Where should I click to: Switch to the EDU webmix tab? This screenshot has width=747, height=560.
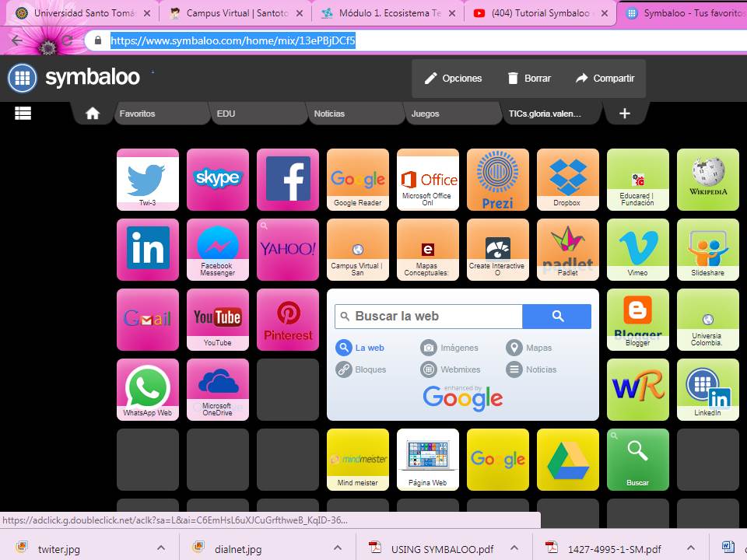259,114
